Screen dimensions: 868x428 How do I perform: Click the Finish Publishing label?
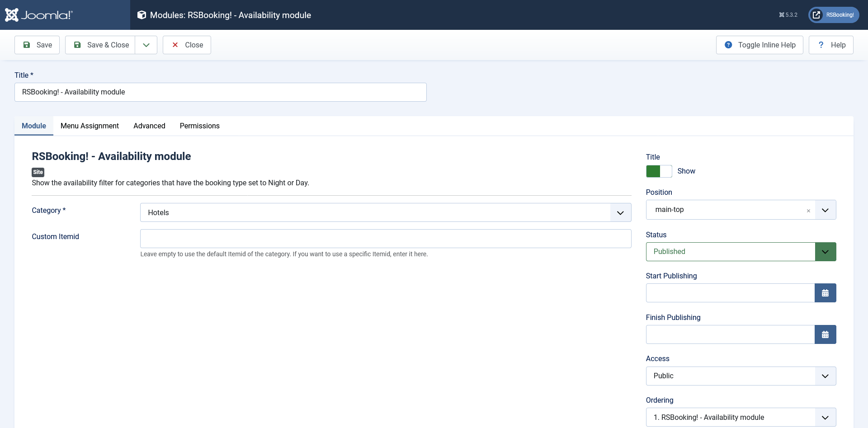tap(673, 317)
